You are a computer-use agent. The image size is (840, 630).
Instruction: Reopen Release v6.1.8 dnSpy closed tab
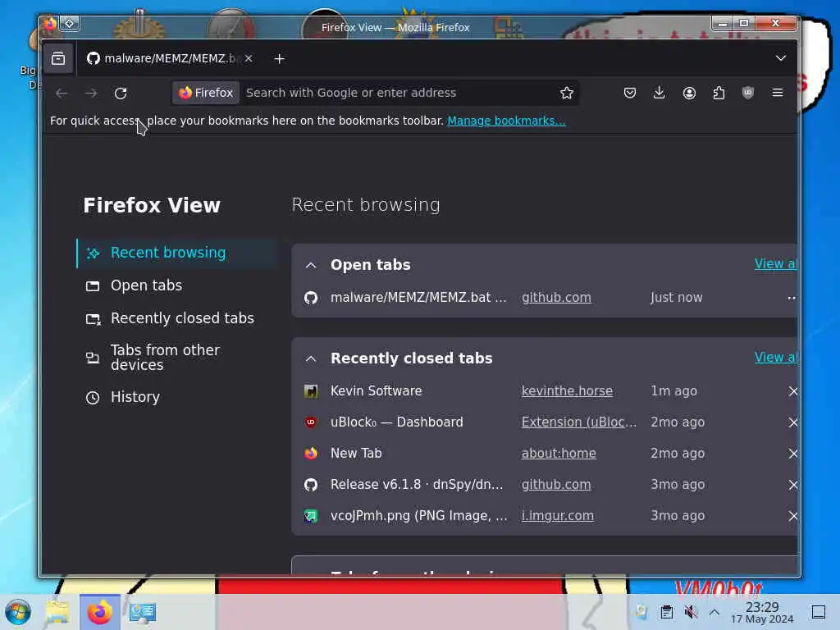[417, 484]
